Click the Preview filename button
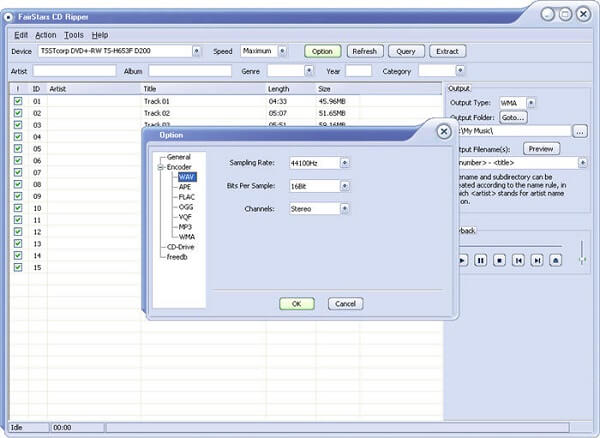 [x=541, y=149]
